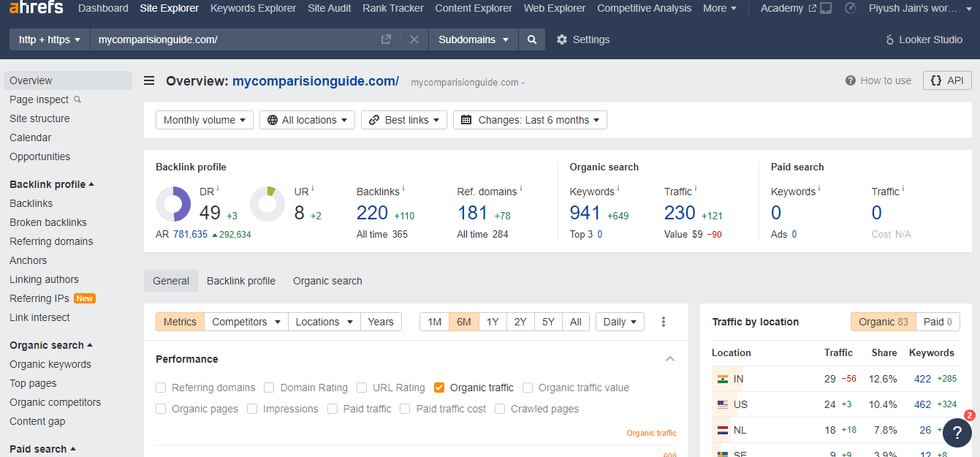Enable the URL Rating checkbox

(362, 388)
